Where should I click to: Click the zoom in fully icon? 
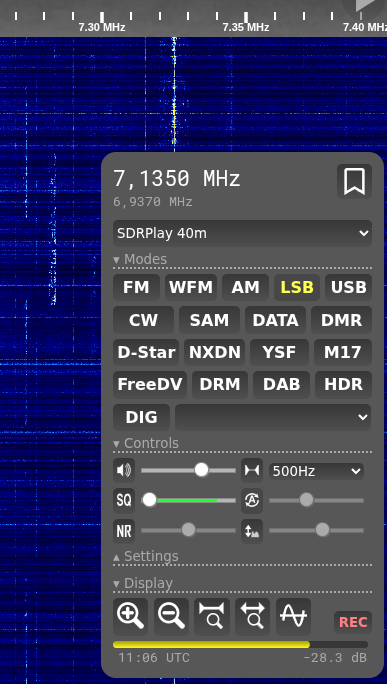tap(212, 616)
